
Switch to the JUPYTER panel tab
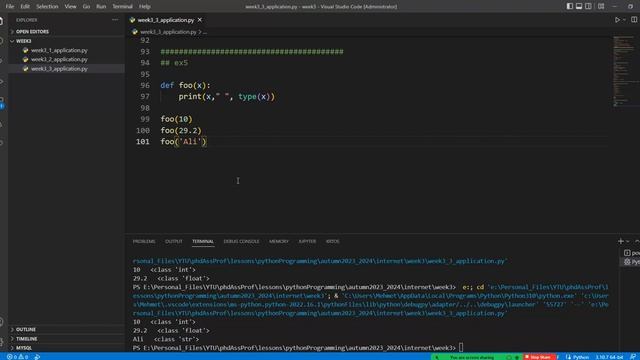coord(307,241)
